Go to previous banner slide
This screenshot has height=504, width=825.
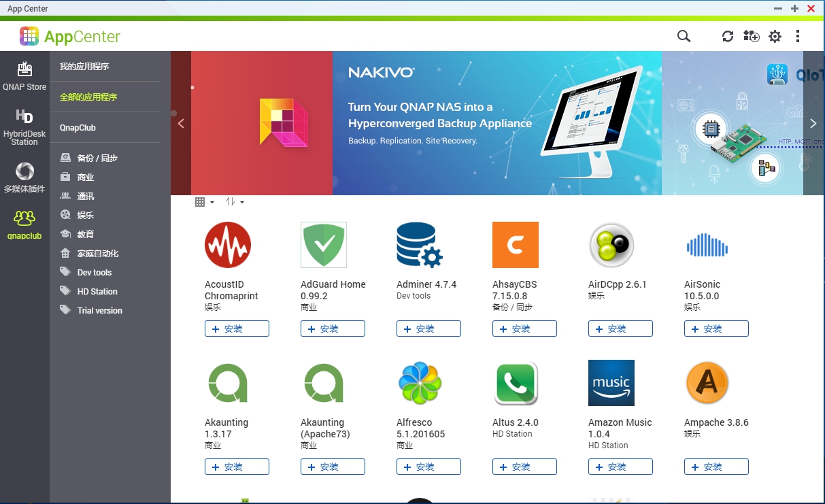pyautogui.click(x=181, y=123)
